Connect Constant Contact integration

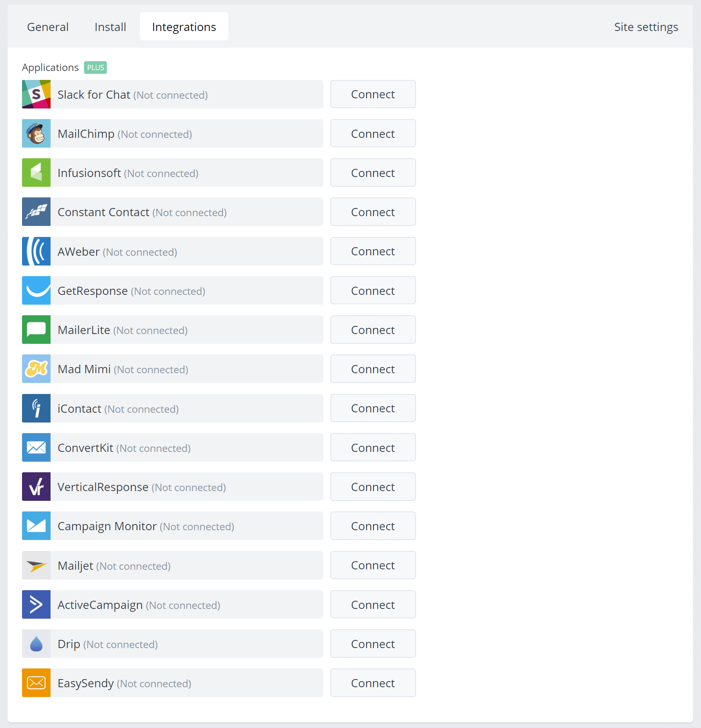click(373, 212)
